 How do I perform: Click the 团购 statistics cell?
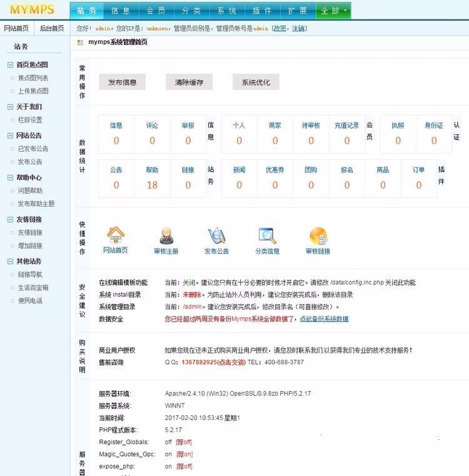pos(311,179)
